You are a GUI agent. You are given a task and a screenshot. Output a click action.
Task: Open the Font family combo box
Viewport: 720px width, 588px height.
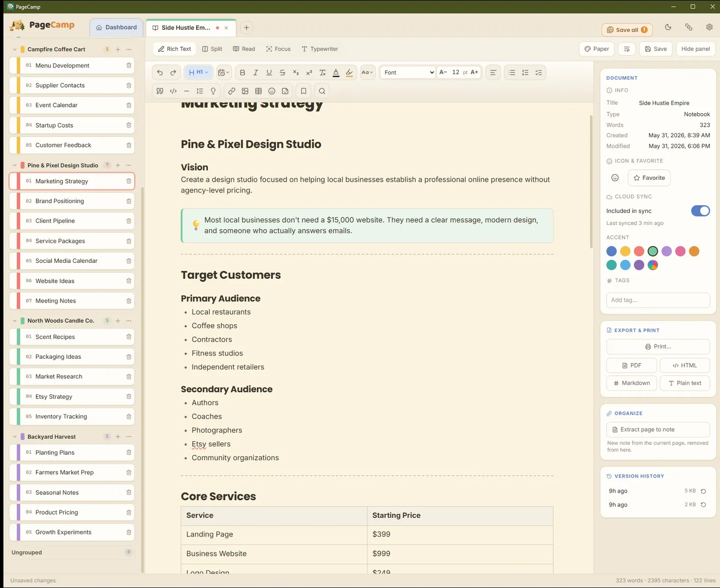408,72
